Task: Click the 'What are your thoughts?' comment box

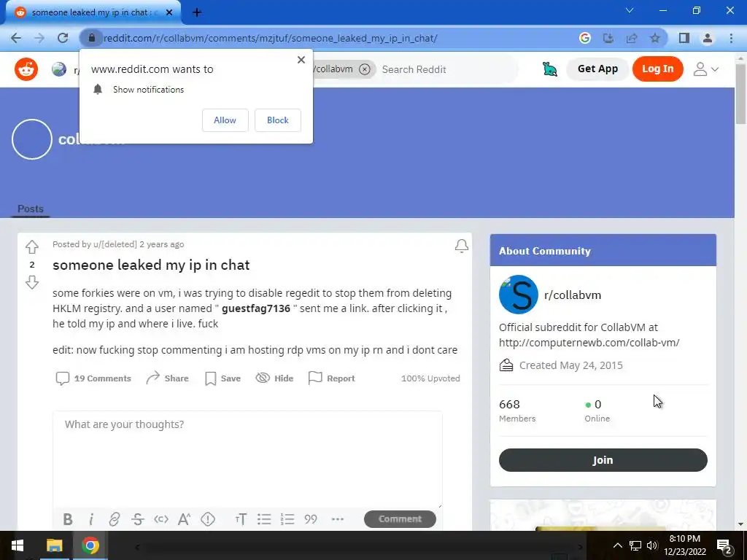Action: click(247, 459)
